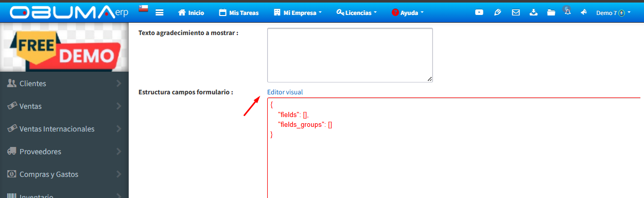The image size is (644, 198).
Task: Open the envelope mail icon
Action: tap(515, 13)
